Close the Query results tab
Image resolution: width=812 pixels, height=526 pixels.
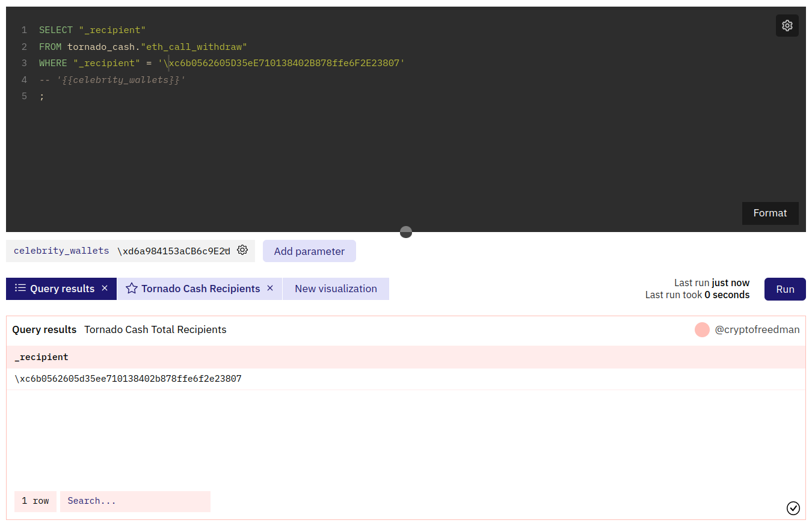coord(105,289)
